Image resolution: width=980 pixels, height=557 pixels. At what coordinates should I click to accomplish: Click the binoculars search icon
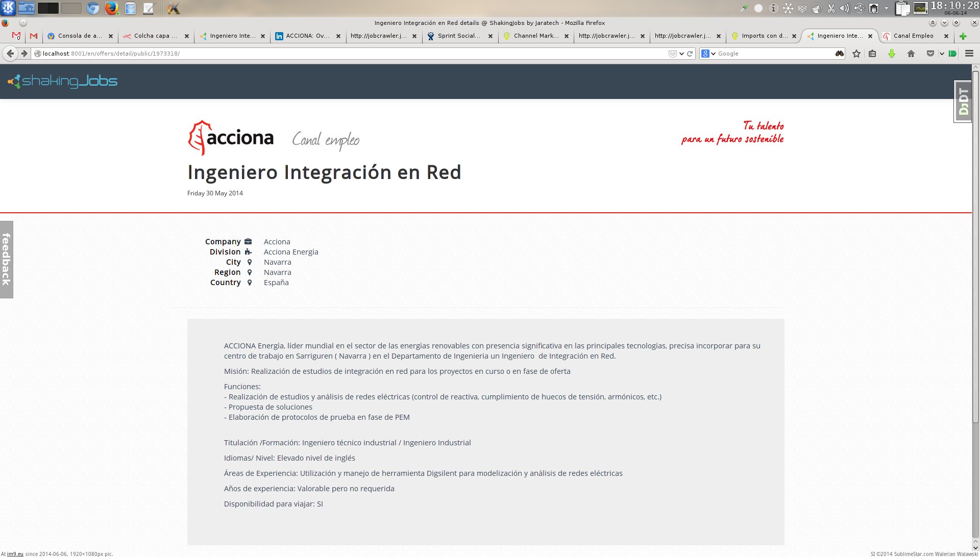(840, 54)
